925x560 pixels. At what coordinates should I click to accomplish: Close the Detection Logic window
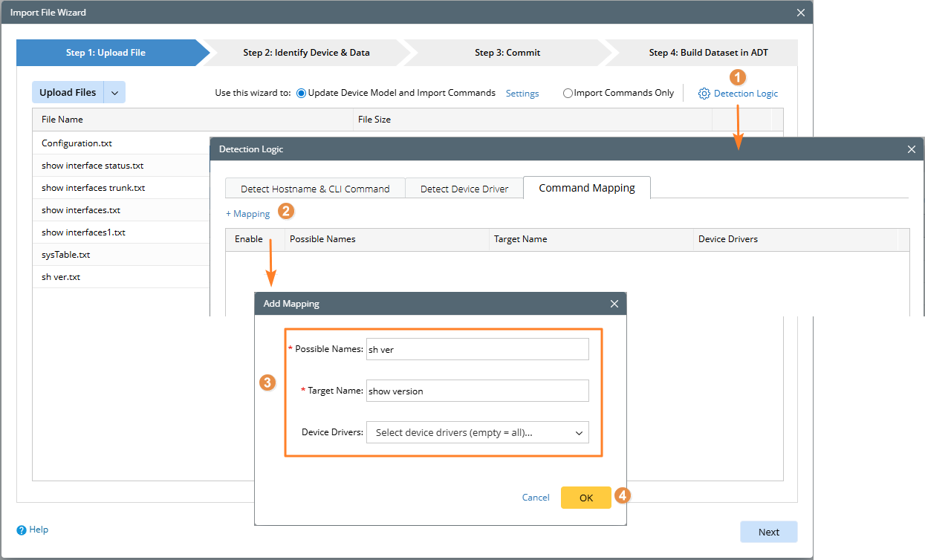point(912,149)
